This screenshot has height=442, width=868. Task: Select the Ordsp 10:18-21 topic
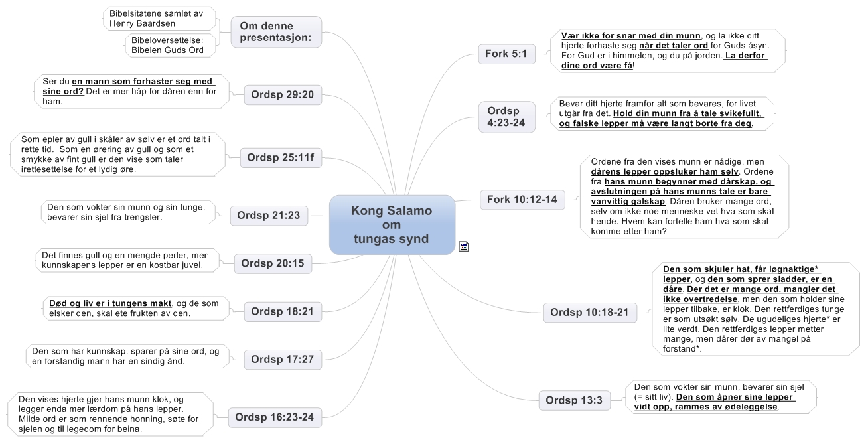click(590, 312)
